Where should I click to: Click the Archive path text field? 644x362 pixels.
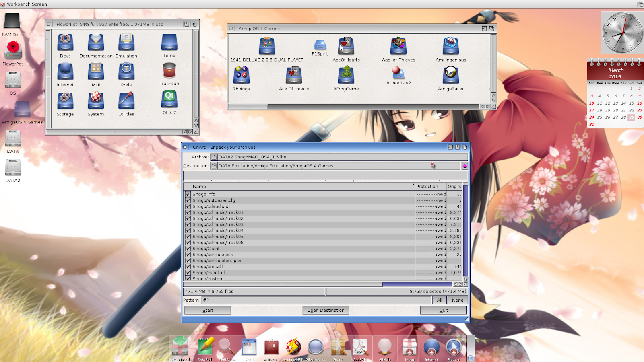pos(343,157)
